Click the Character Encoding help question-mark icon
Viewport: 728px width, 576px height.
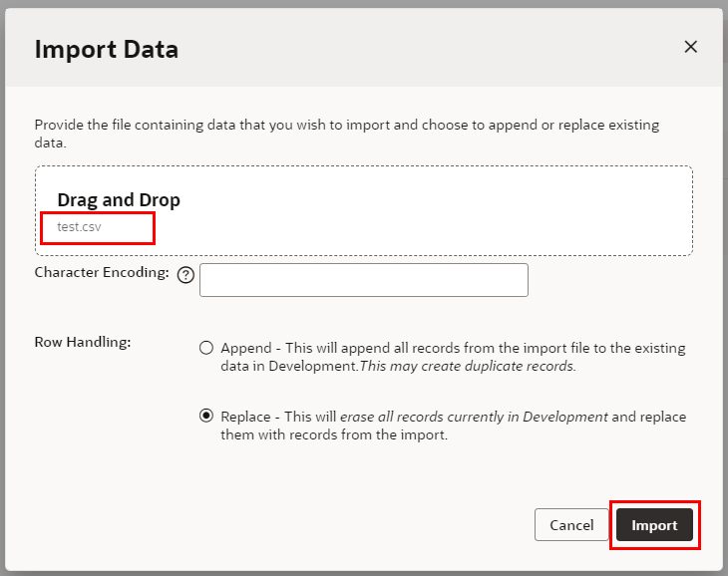(x=184, y=276)
